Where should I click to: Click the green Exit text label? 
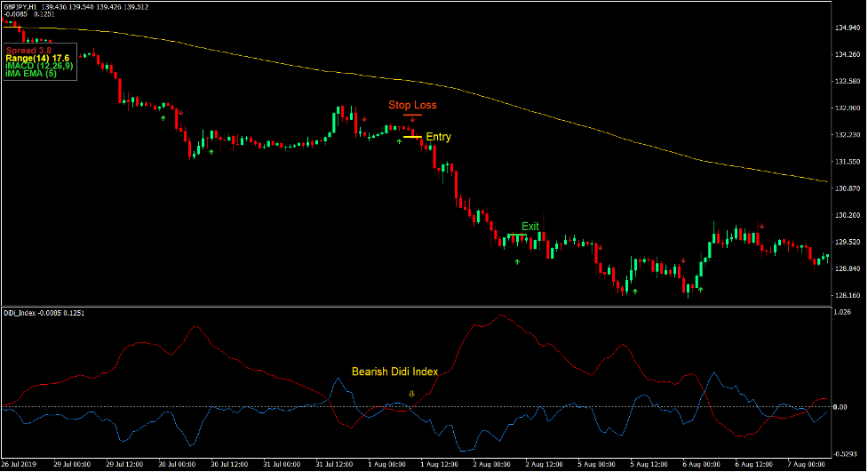point(530,226)
